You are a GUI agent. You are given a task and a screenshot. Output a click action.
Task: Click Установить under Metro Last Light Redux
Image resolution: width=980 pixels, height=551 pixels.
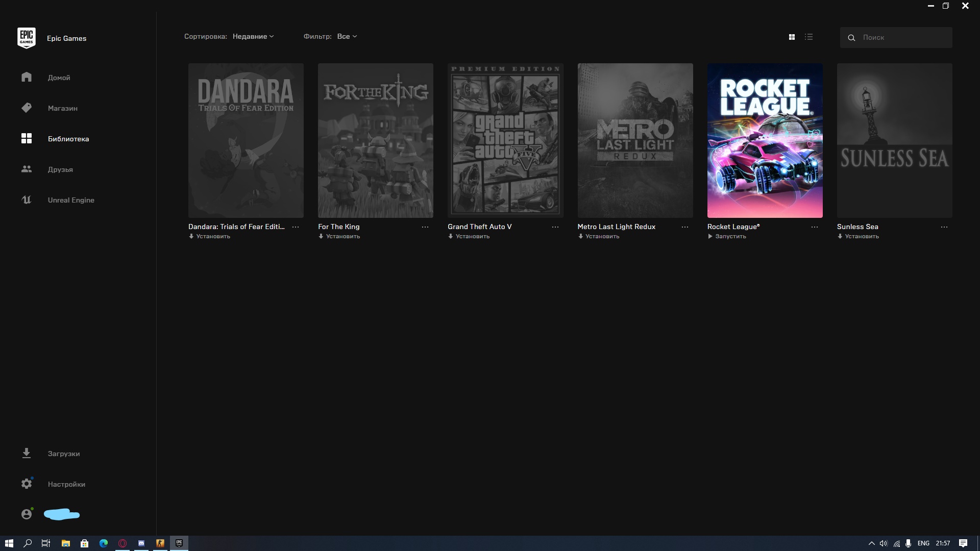[x=598, y=236]
